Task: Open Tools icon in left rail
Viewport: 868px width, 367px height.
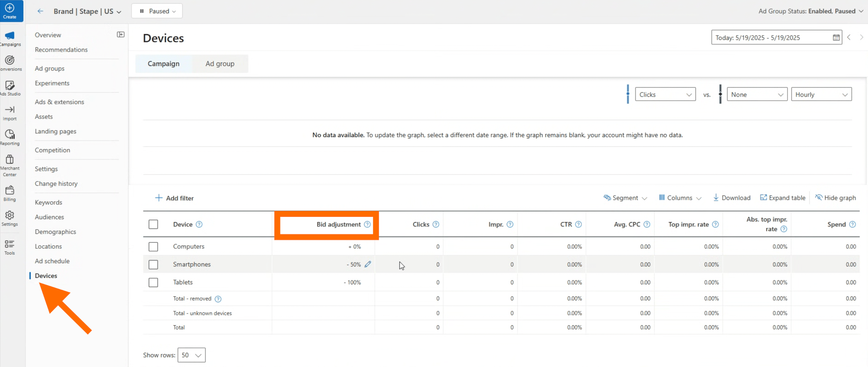Action: [10, 244]
